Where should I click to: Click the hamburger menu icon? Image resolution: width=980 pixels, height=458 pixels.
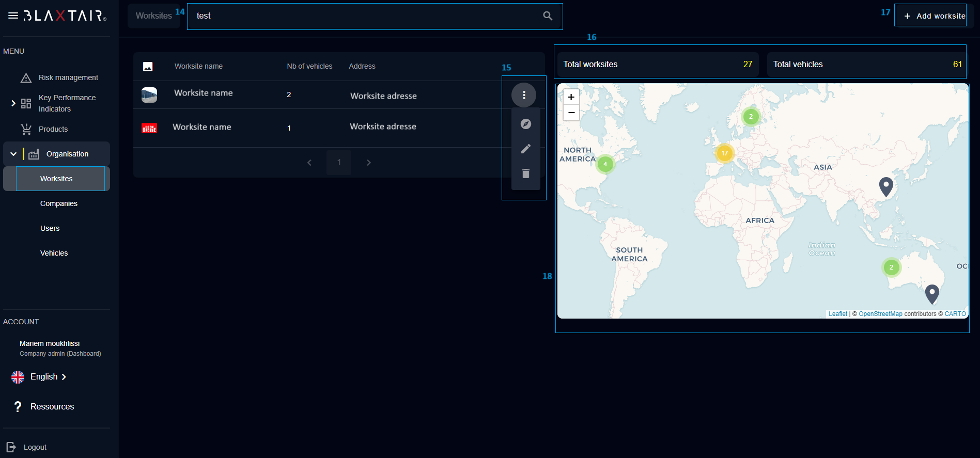[x=13, y=16]
